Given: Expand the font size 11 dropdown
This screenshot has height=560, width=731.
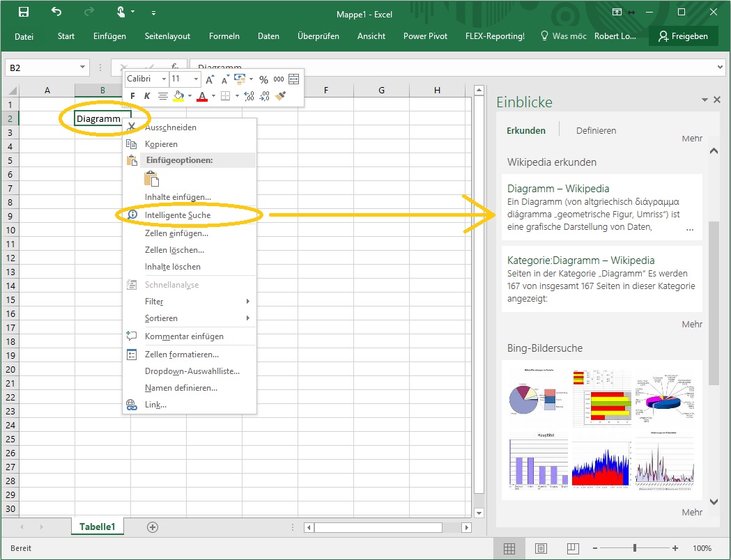Looking at the screenshot, I should [197, 79].
